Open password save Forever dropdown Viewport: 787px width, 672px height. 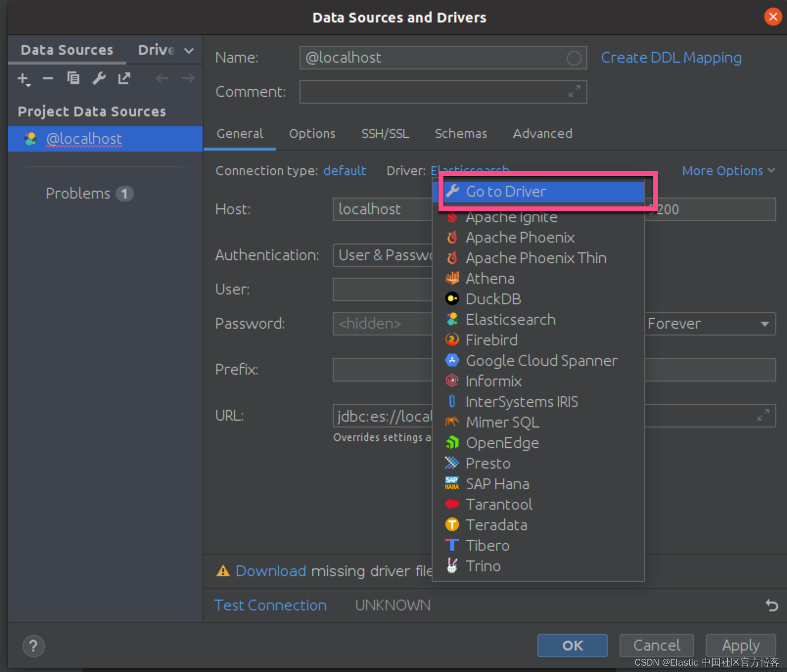click(710, 324)
